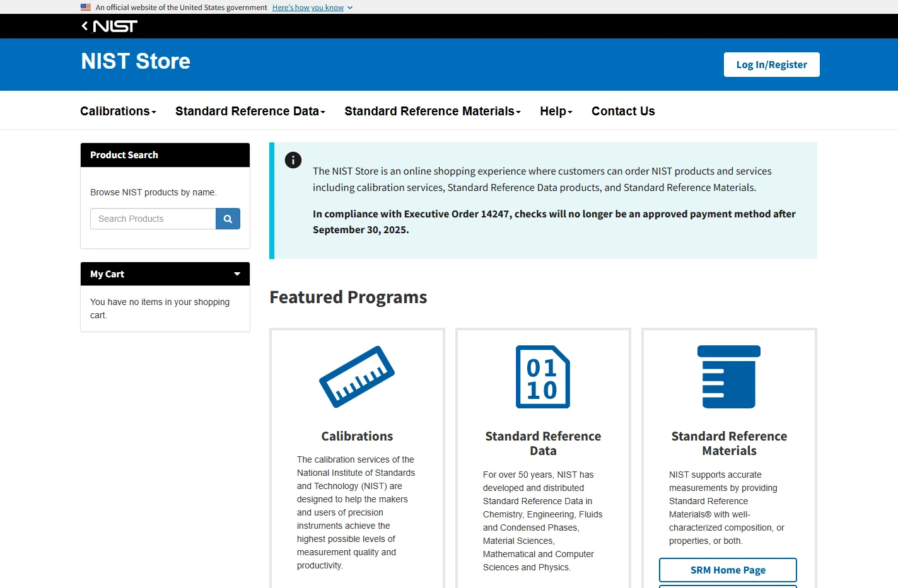Open the Calibrations dropdown menu
This screenshot has height=588, width=898.
(x=118, y=111)
